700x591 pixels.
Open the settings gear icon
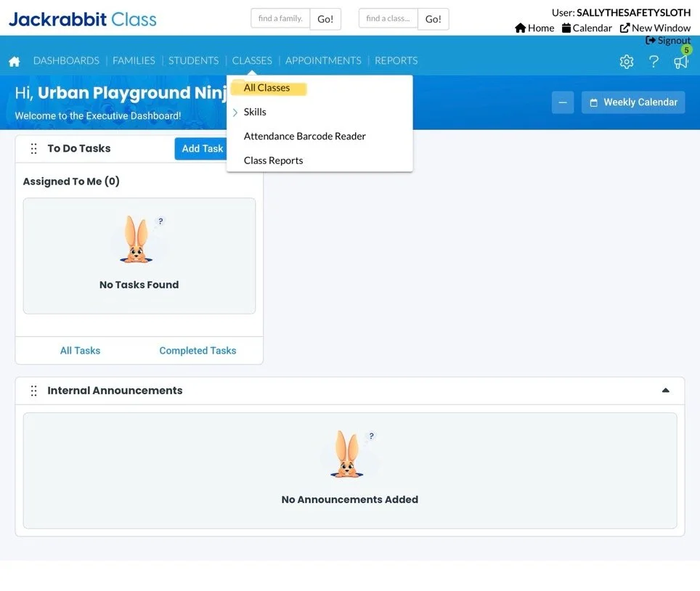627,61
